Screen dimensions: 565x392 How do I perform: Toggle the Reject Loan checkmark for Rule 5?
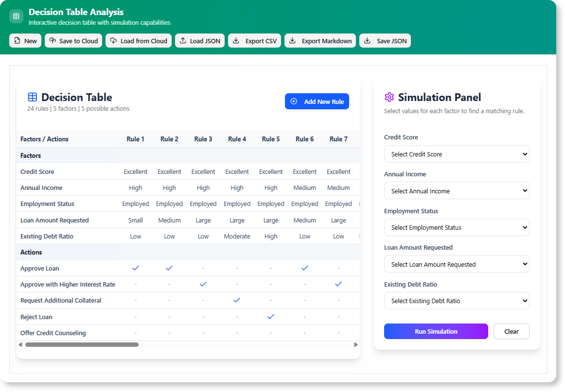click(271, 316)
